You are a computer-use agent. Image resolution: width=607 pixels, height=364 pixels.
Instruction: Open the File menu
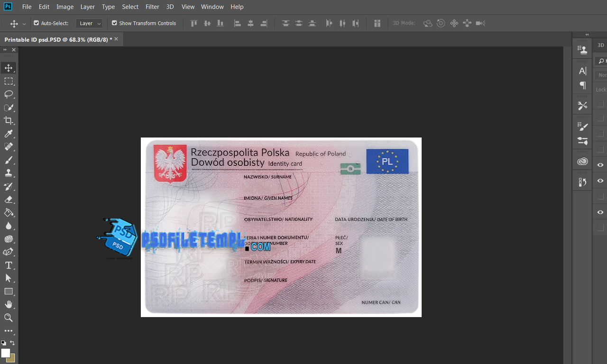click(x=27, y=7)
